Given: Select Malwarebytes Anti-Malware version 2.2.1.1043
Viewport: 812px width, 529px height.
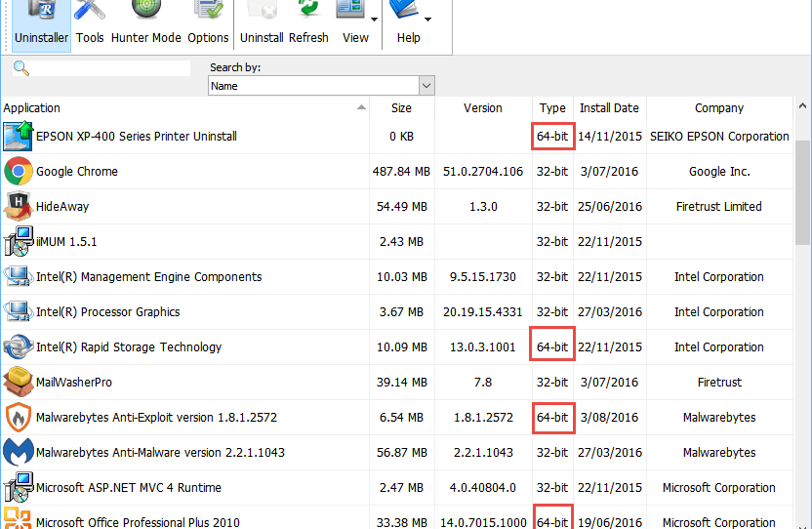Looking at the screenshot, I should pos(160,452).
